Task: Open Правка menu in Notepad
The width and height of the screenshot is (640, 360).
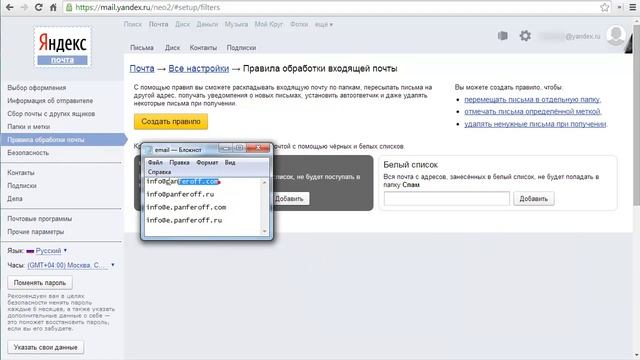Action: (x=179, y=162)
